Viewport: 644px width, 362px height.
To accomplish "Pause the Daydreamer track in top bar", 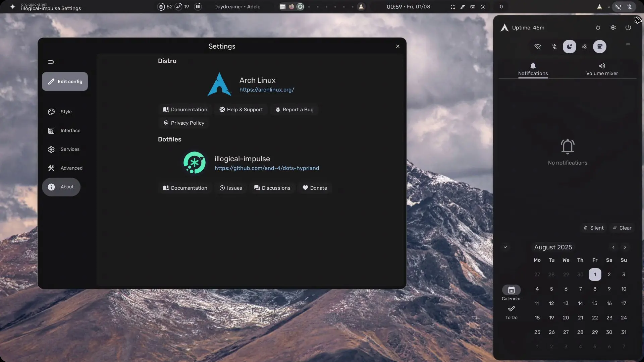I will tap(198, 7).
